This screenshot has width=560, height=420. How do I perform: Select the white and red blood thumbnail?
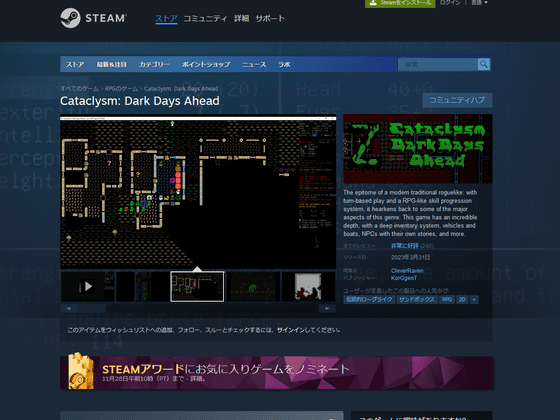point(309,286)
